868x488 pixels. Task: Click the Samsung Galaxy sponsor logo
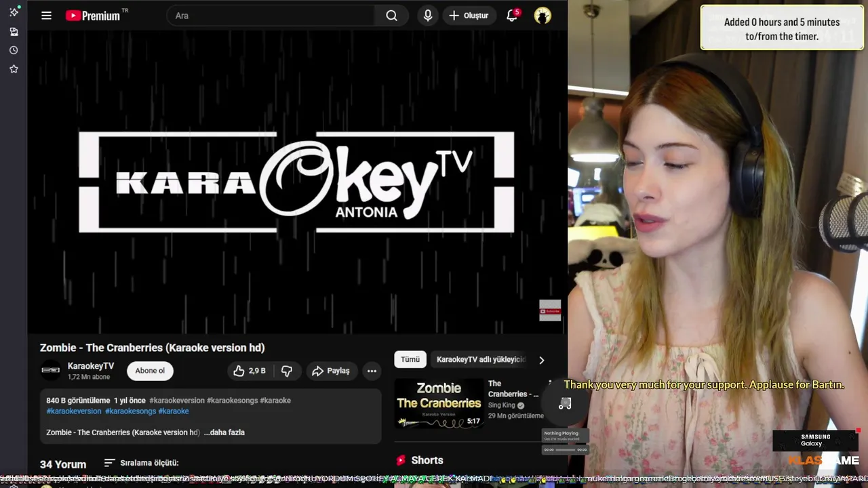(815, 441)
